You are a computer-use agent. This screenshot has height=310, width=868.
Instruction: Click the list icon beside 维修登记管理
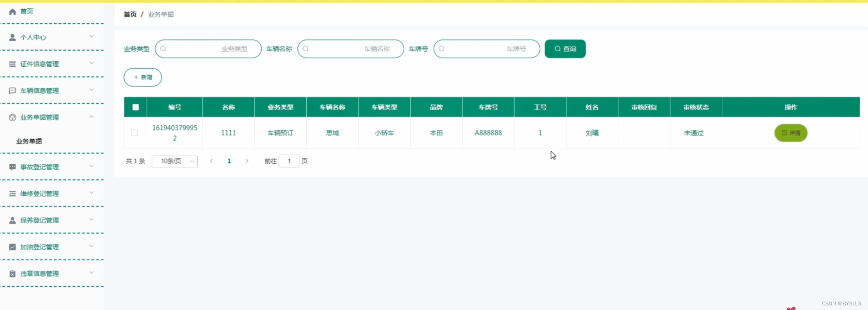pyautogui.click(x=13, y=194)
